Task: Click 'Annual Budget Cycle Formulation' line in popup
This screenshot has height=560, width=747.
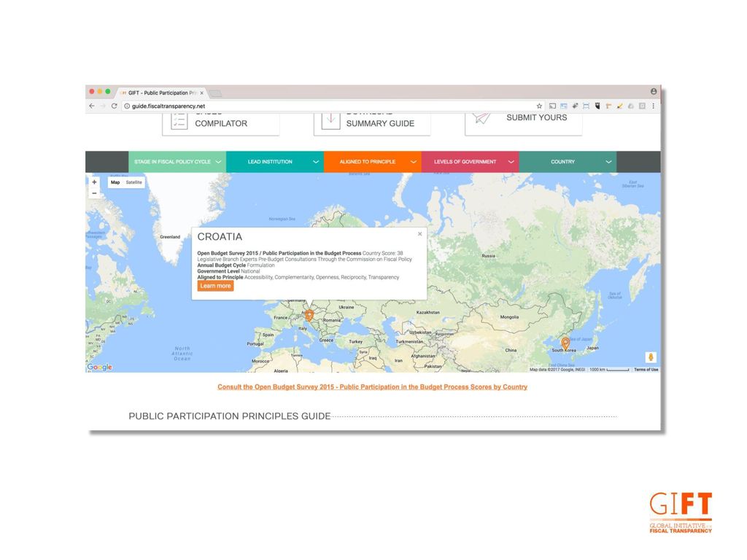Action: tap(236, 265)
